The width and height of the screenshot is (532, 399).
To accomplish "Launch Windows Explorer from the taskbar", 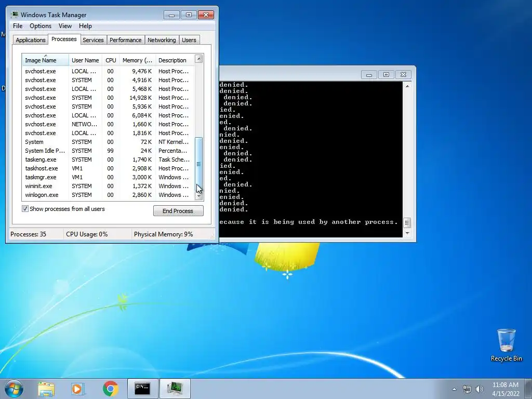I will tap(46, 389).
